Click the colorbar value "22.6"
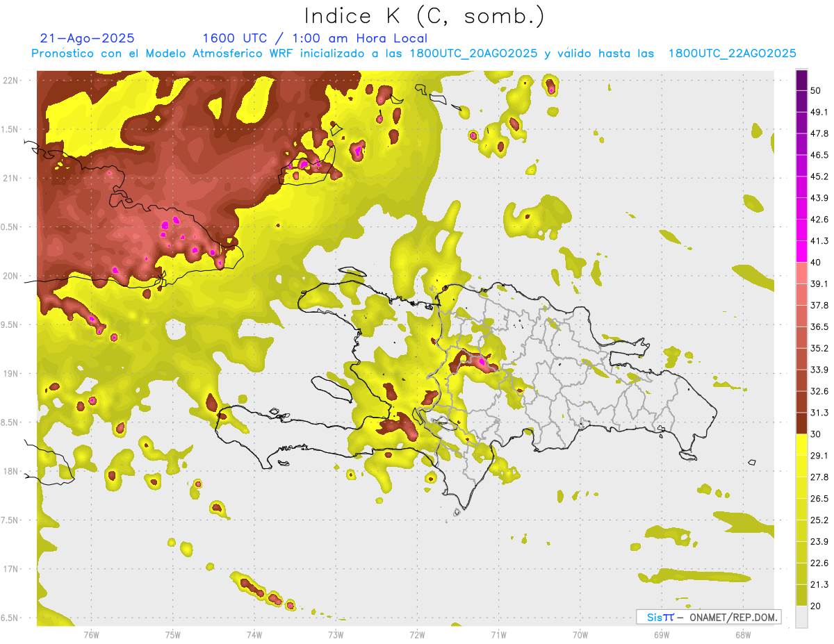Viewport: 834px width, 644px height. coord(819,563)
